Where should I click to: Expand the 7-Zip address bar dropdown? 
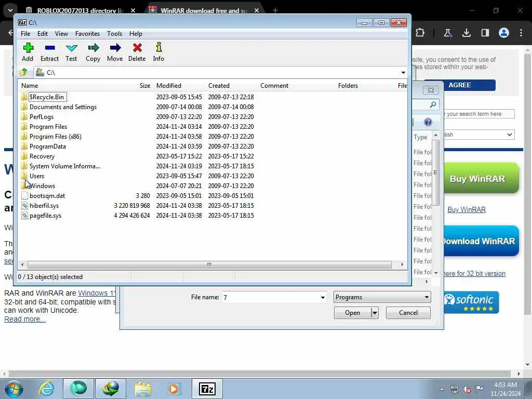coord(403,72)
